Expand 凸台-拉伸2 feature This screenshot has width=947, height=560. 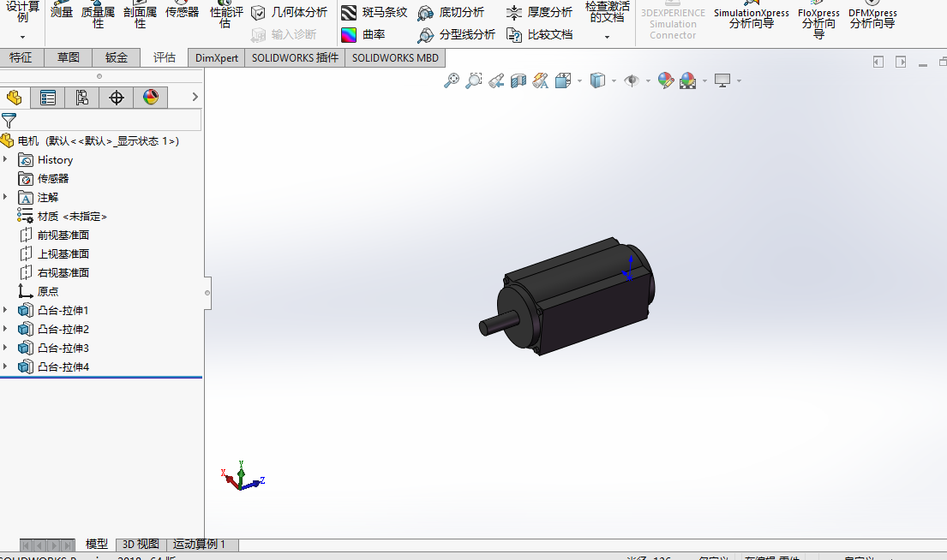click(x=5, y=328)
